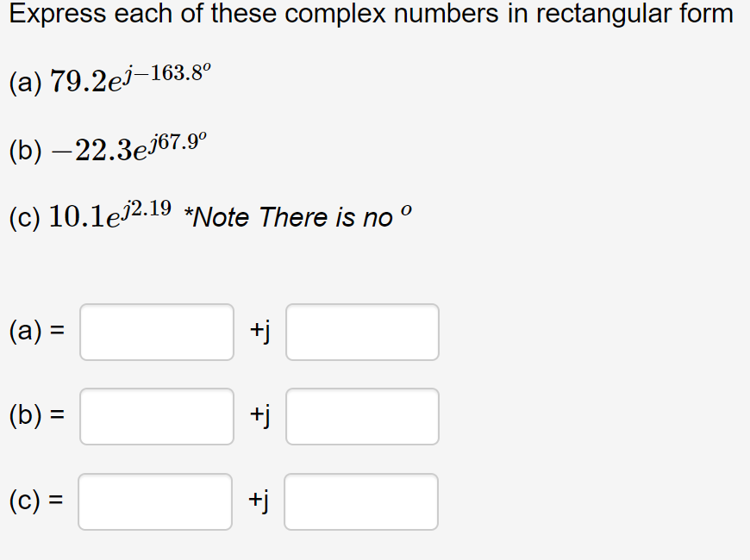
Task: Click the +j symbol in row (b)
Action: tap(260, 416)
